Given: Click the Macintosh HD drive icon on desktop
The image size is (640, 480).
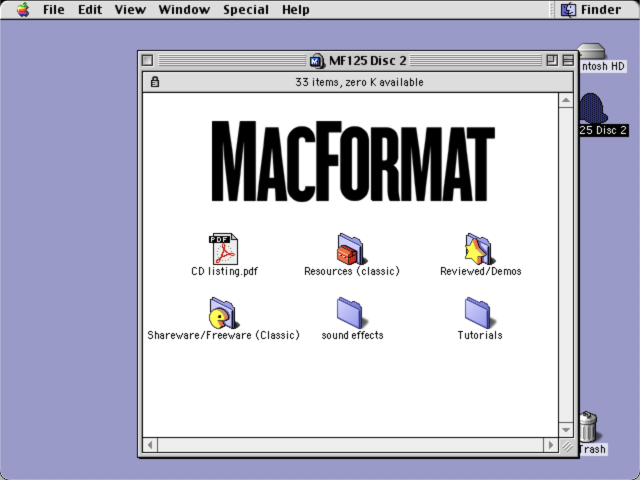Looking at the screenshot, I should [592, 51].
